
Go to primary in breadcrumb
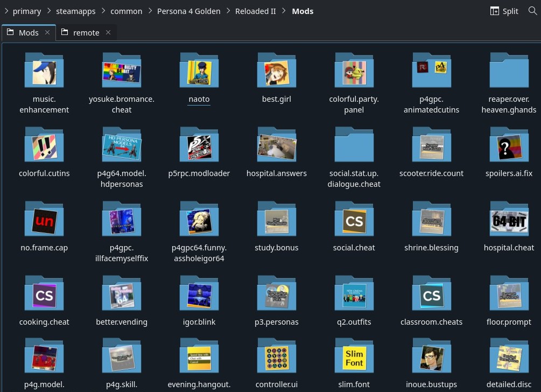(27, 11)
